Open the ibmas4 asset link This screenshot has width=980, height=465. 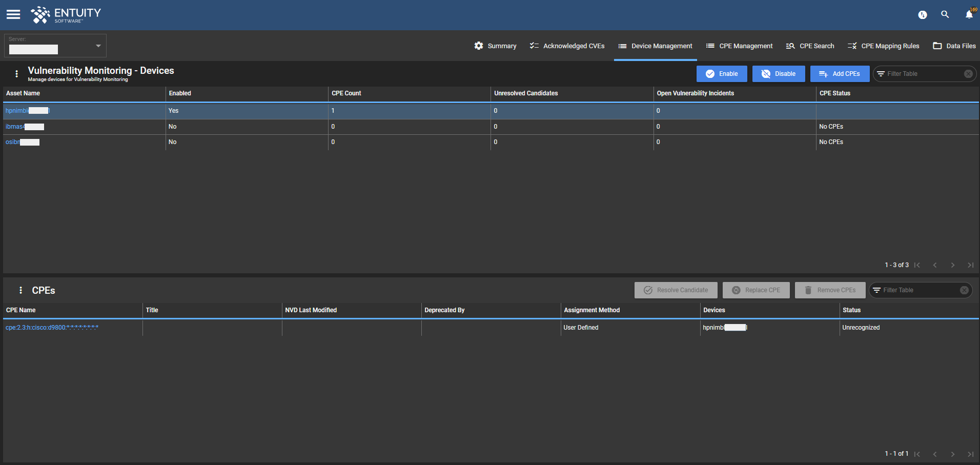(x=25, y=127)
